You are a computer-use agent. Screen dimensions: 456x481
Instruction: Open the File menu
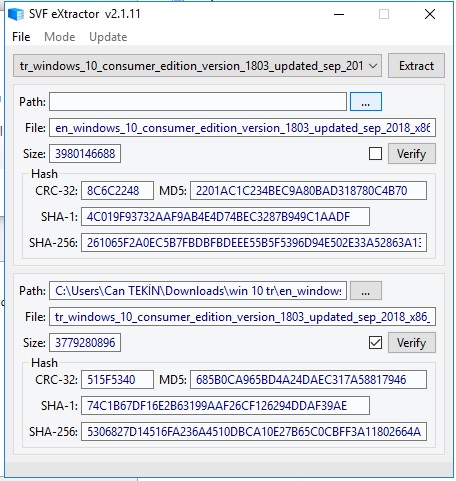click(21, 37)
